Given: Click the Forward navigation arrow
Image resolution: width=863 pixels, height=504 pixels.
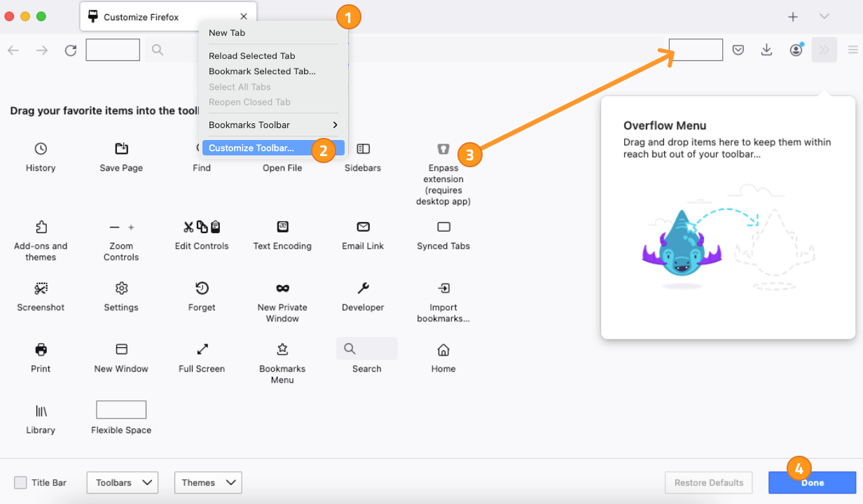Looking at the screenshot, I should coord(42,50).
